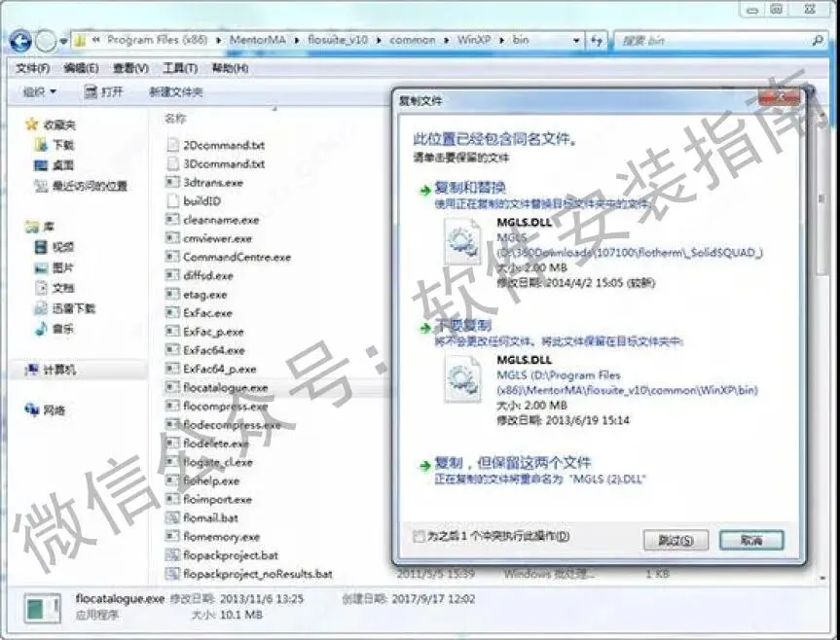Click the CommandCentre.exe file icon

(x=172, y=257)
